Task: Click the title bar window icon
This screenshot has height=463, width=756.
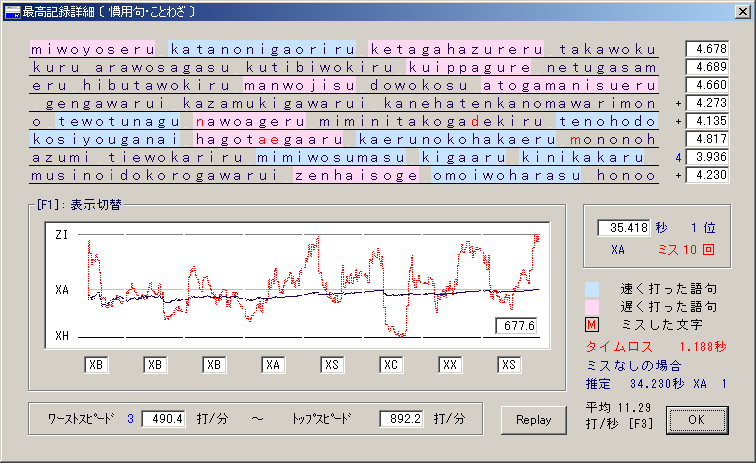Action: (13, 12)
